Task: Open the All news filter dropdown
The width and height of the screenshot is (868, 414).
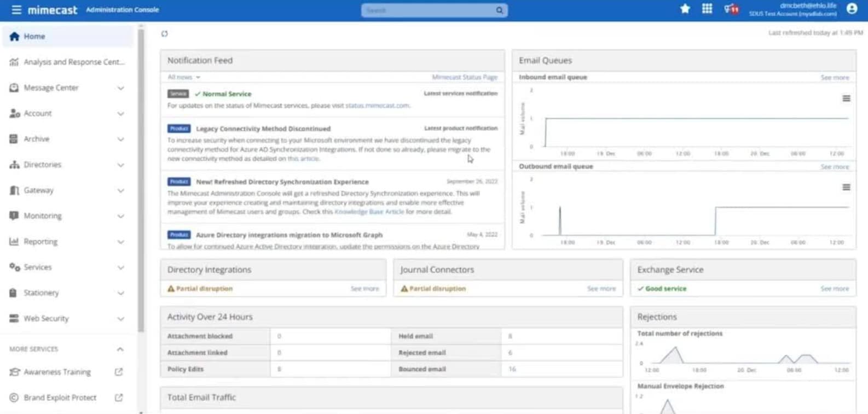Action: coord(184,77)
